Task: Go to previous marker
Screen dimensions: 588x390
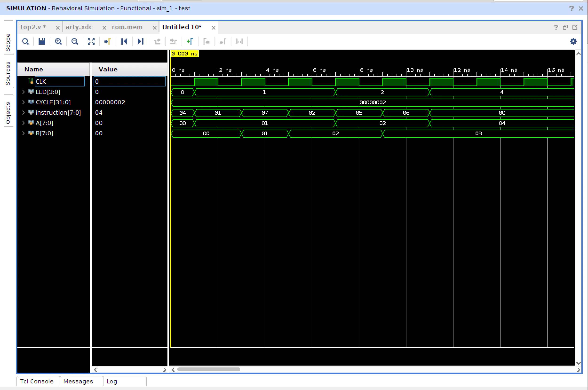Action: point(206,41)
